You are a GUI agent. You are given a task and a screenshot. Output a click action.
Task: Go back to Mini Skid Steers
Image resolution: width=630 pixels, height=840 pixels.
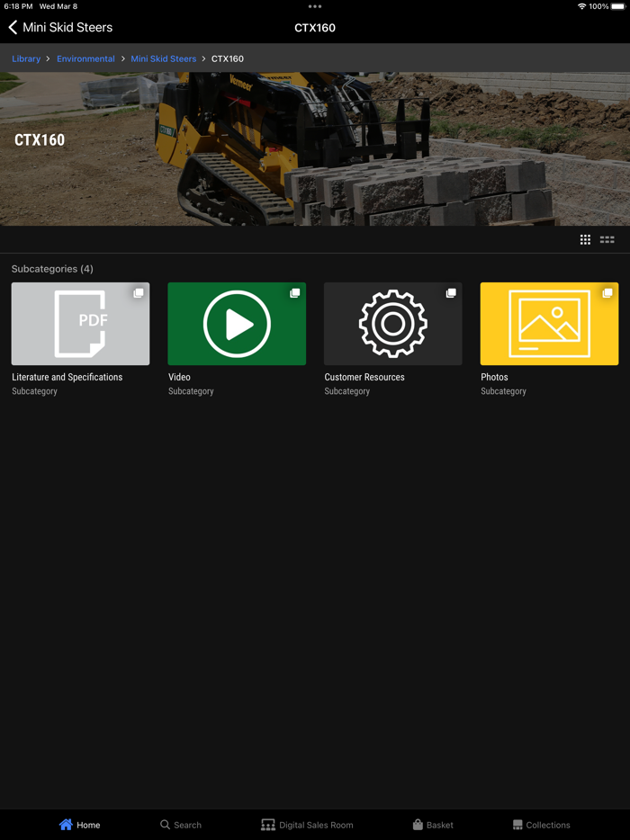click(60, 27)
